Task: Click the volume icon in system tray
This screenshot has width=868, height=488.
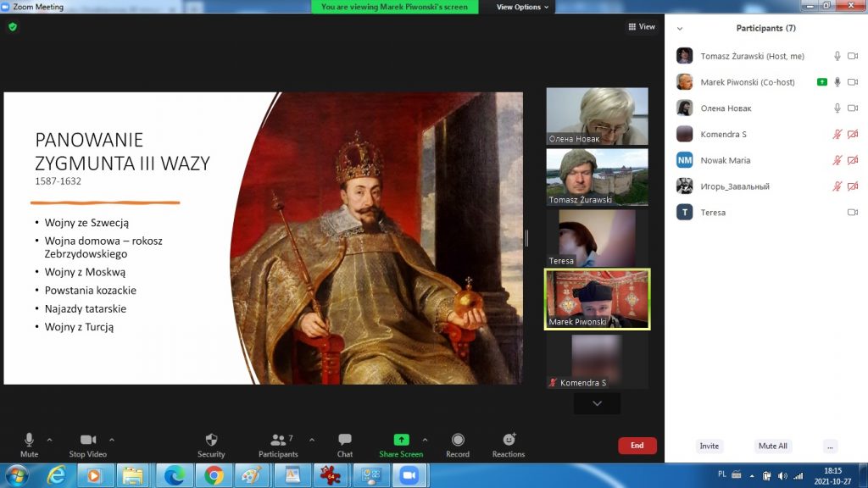Action: coord(782,475)
